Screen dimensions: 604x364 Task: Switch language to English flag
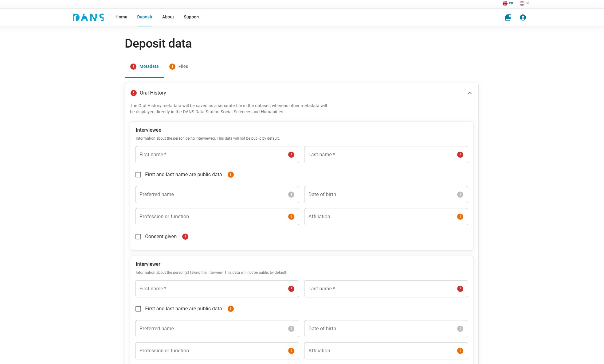(x=505, y=3)
